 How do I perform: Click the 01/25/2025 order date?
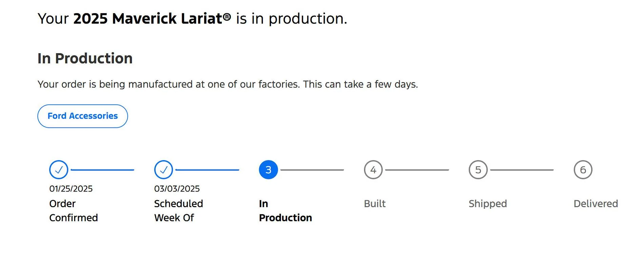coord(71,189)
